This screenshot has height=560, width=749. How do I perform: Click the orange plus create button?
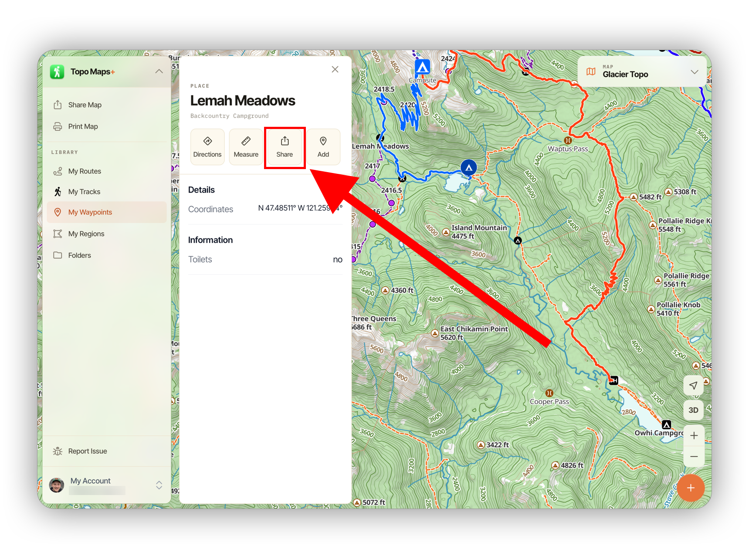pos(691,488)
